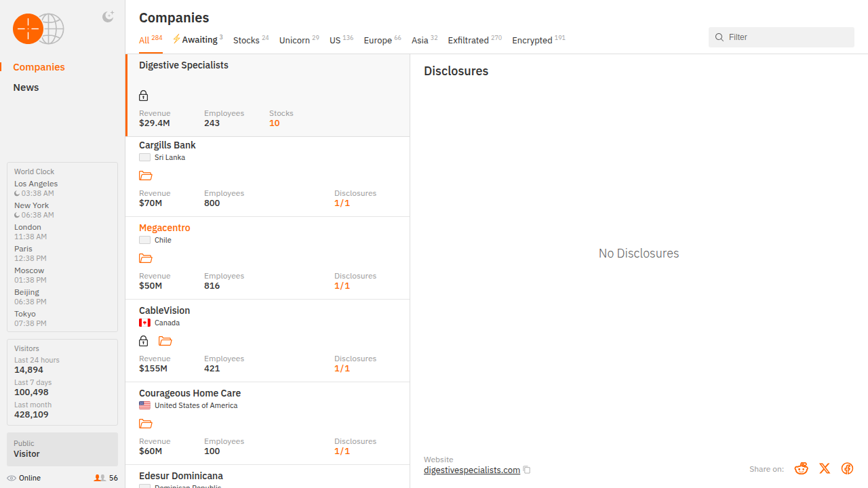
Task: Click the orange crosshair globe logo
Action: click(39, 29)
